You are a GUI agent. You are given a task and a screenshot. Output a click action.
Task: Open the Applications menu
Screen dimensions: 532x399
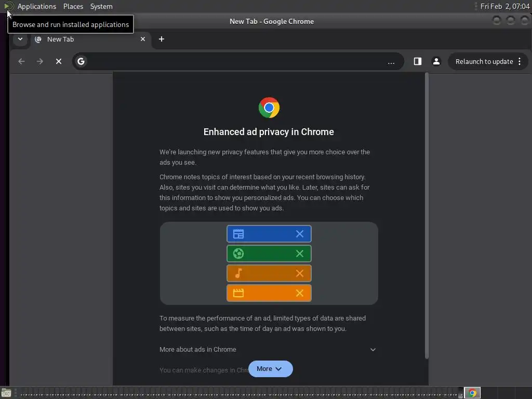coord(37,6)
